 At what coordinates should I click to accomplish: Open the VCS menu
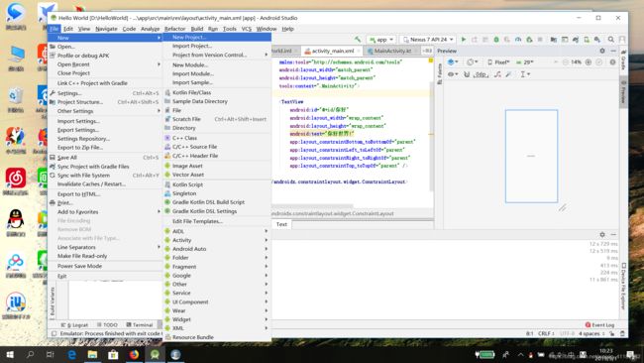(246, 29)
